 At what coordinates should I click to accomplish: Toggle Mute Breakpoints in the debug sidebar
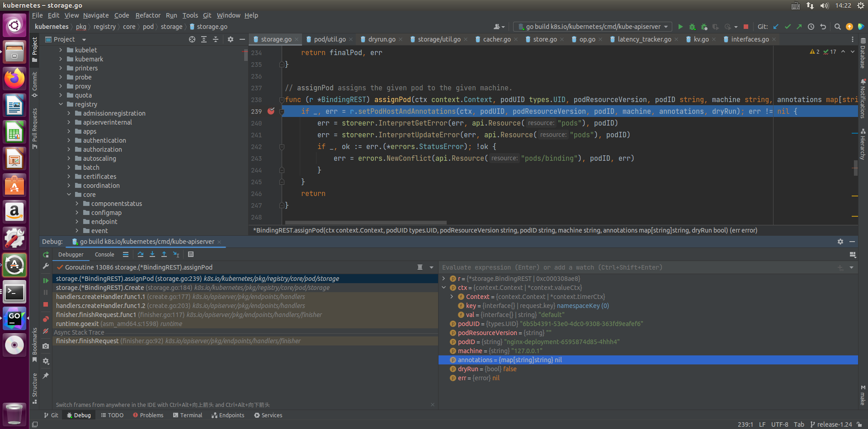point(46,331)
